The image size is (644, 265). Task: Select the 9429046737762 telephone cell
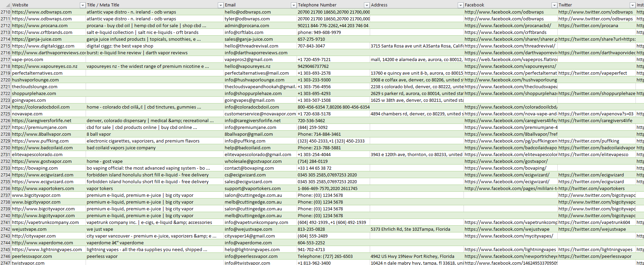tap(333, 66)
